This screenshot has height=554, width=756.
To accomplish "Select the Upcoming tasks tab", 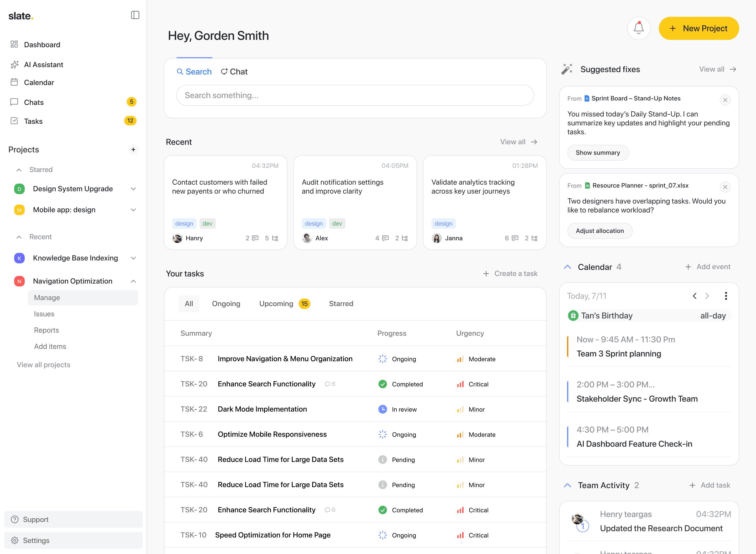I will tap(276, 303).
